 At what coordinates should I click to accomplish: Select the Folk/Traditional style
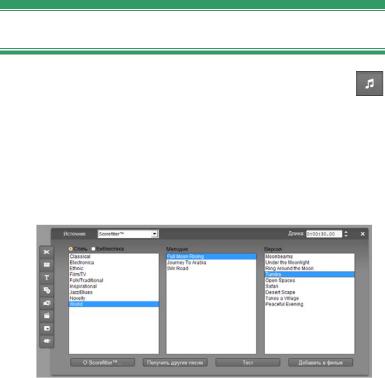pyautogui.click(x=114, y=280)
